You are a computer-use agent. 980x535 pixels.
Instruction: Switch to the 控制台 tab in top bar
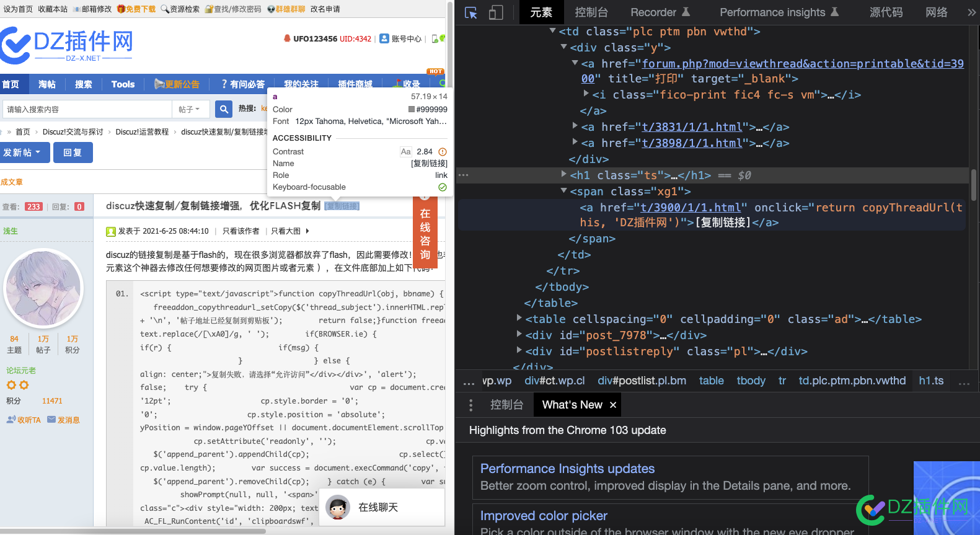591,12
